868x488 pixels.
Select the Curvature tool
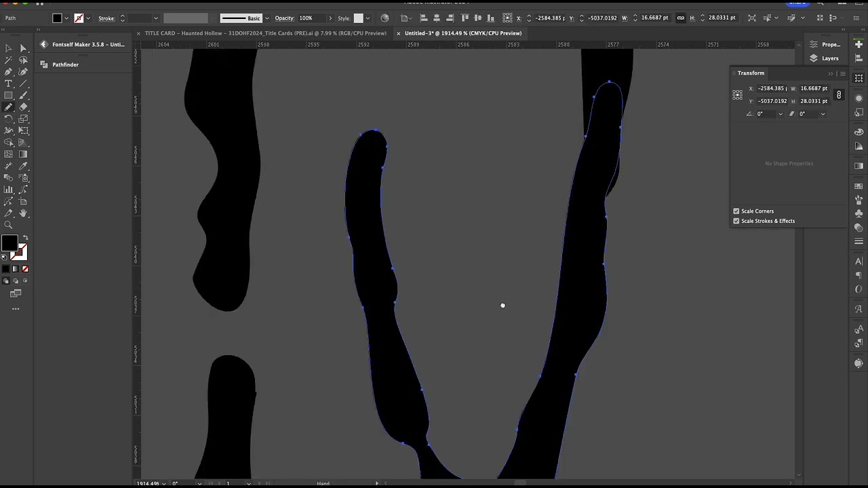[23, 72]
